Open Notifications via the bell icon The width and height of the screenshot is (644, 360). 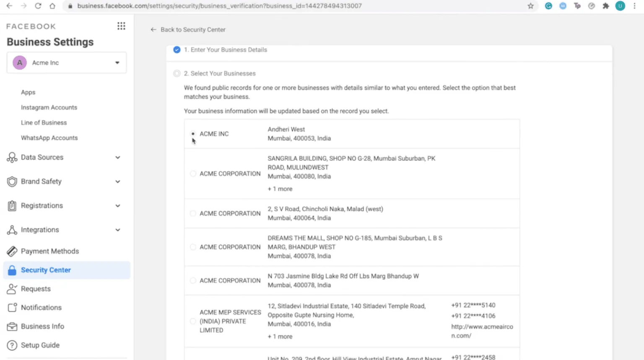click(12, 307)
